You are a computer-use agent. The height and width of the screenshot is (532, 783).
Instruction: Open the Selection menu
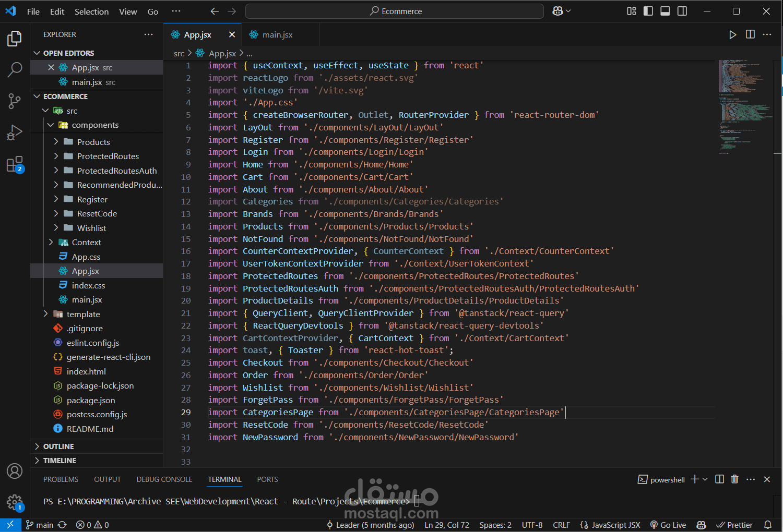click(x=91, y=11)
